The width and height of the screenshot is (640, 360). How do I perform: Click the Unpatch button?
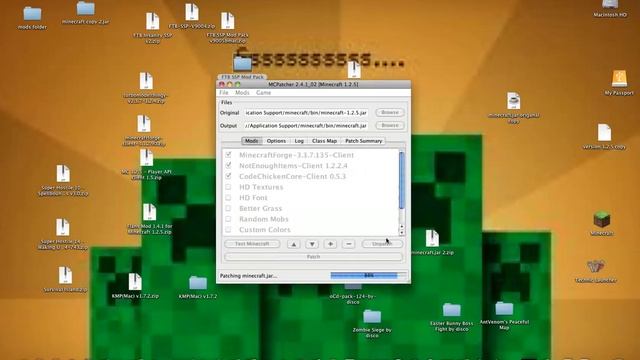click(382, 244)
